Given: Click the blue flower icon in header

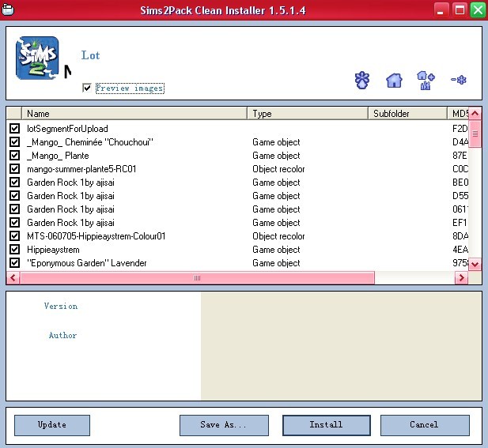Looking at the screenshot, I should click(362, 81).
